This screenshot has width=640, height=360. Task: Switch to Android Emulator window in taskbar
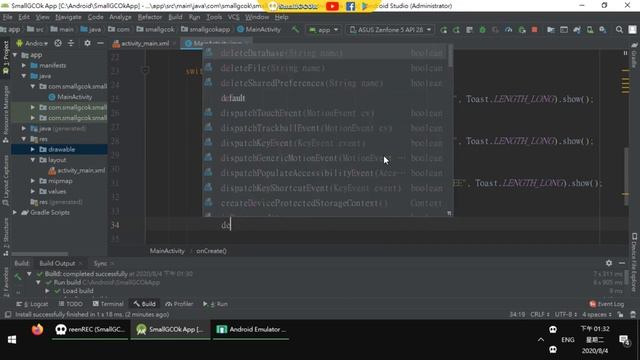251,329
